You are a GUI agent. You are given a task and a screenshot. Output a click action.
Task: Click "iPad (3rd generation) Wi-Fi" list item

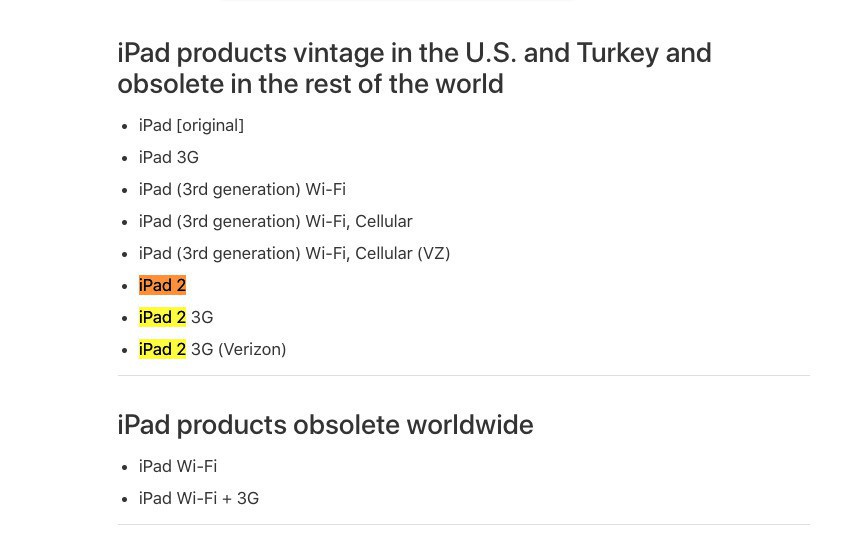[x=242, y=189]
